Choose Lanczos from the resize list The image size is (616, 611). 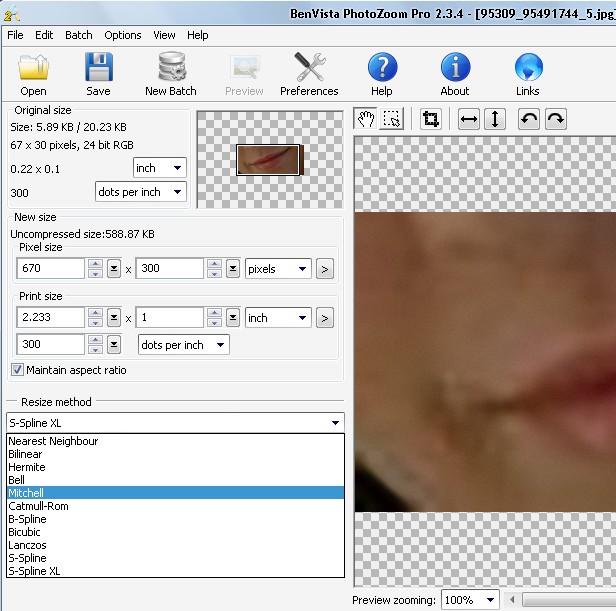coord(27,545)
